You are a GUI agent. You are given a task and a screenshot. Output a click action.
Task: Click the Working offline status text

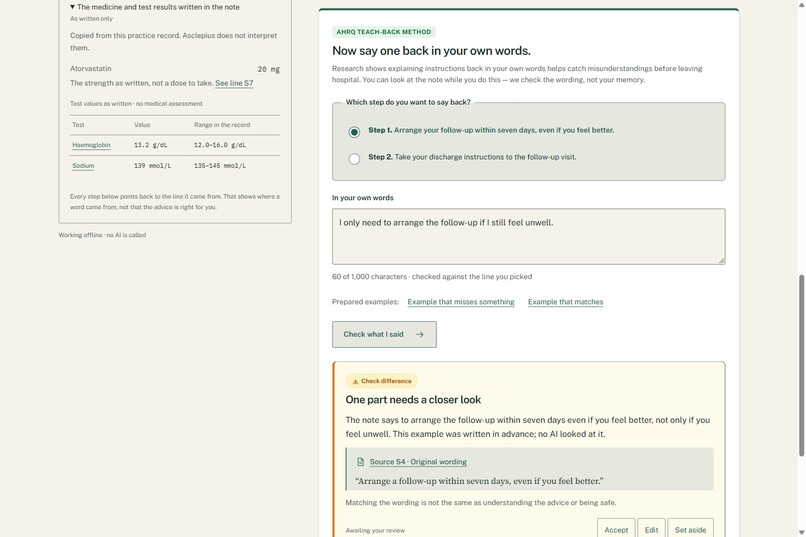tap(102, 235)
